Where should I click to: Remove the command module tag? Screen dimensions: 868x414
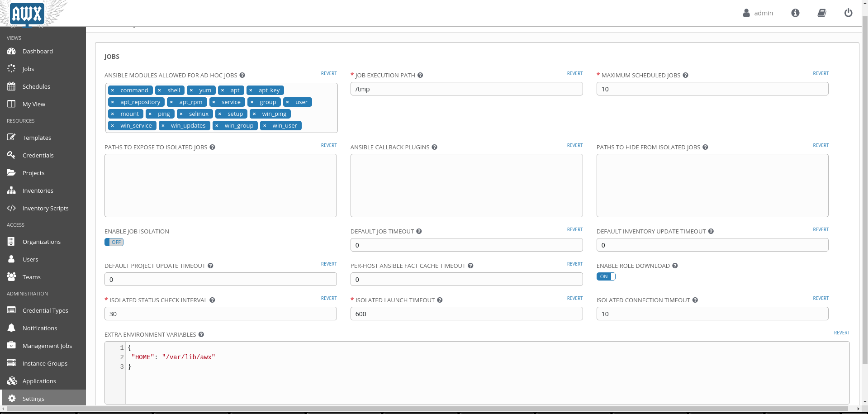(113, 90)
